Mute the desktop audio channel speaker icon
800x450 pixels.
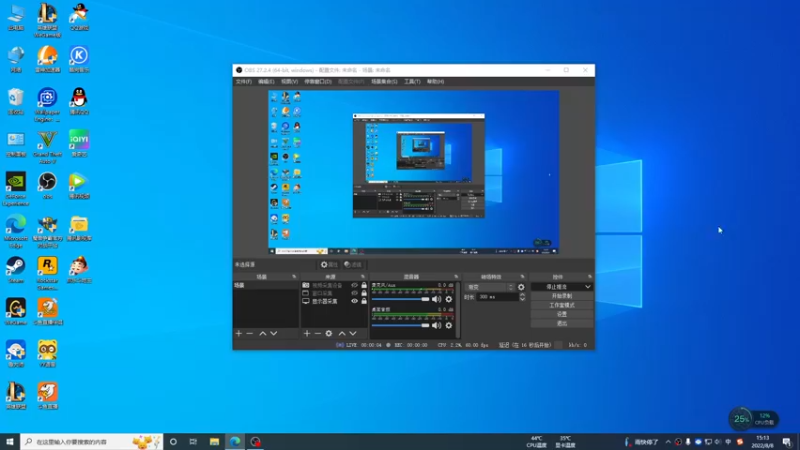pyautogui.click(x=436, y=325)
